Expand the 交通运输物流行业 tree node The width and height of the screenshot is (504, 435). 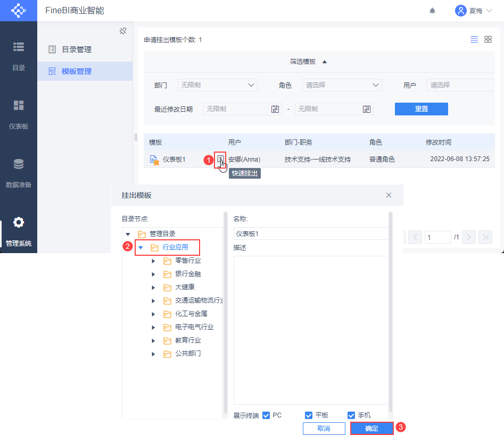(153, 300)
